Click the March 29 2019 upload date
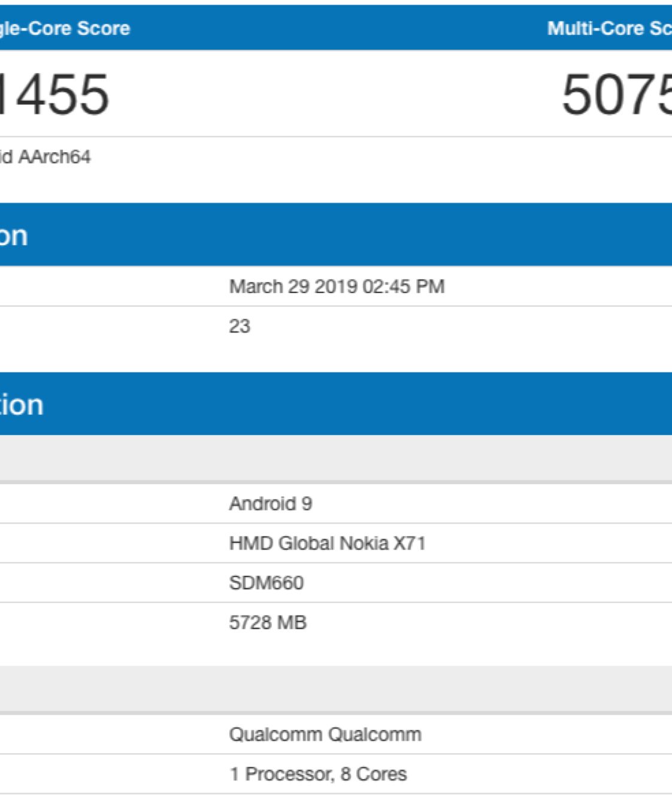672x806 pixels. pos(293,286)
